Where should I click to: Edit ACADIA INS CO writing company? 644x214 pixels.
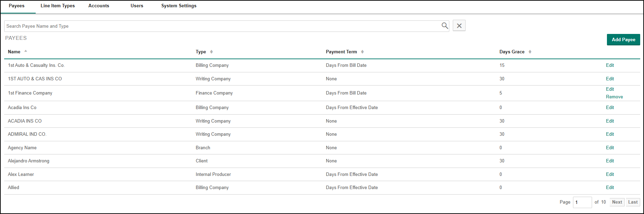(610, 121)
